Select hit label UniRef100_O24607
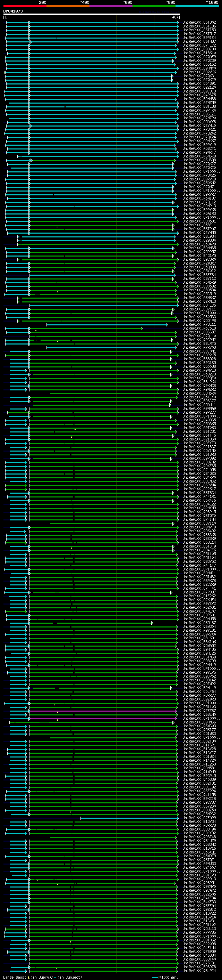 (199, 867)
